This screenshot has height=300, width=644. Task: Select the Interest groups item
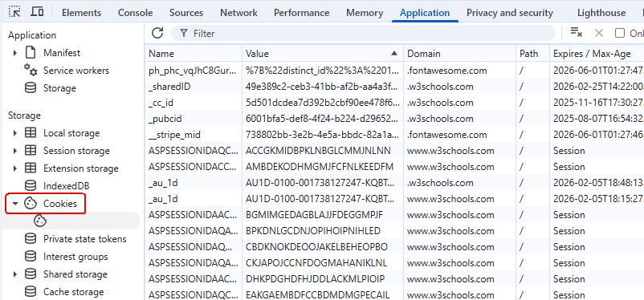pyautogui.click(x=75, y=257)
